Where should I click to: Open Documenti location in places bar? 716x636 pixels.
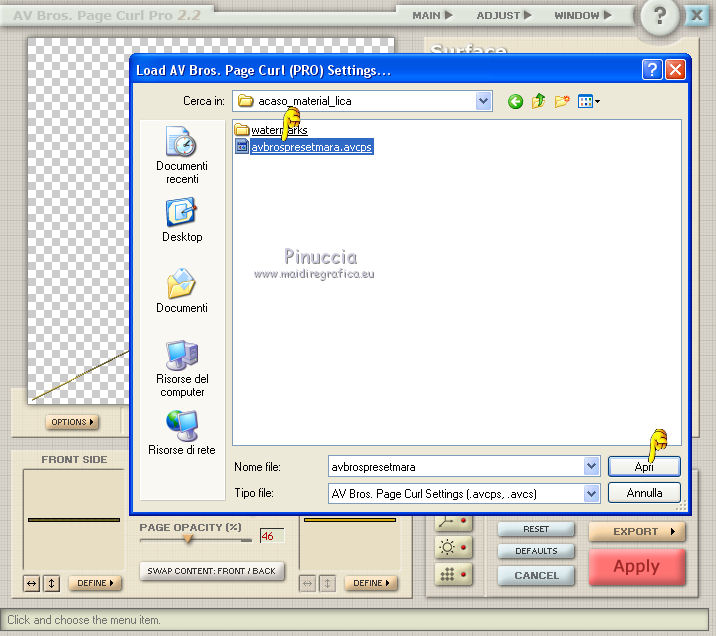point(182,291)
